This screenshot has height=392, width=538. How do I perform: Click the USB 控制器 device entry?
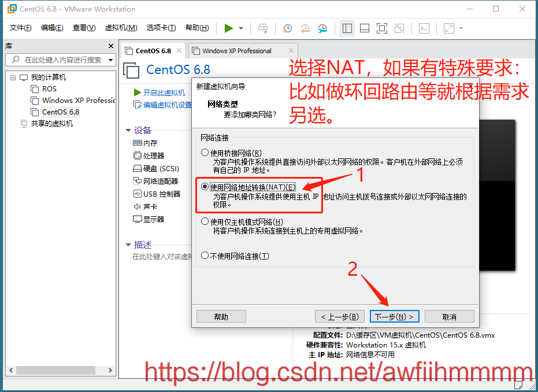pos(157,194)
